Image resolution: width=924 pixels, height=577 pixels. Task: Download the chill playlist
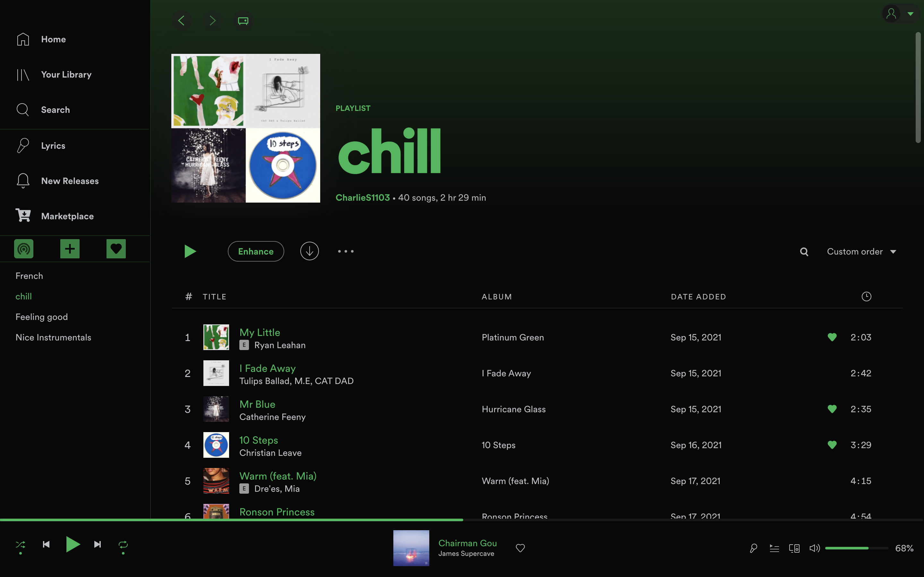(x=309, y=251)
